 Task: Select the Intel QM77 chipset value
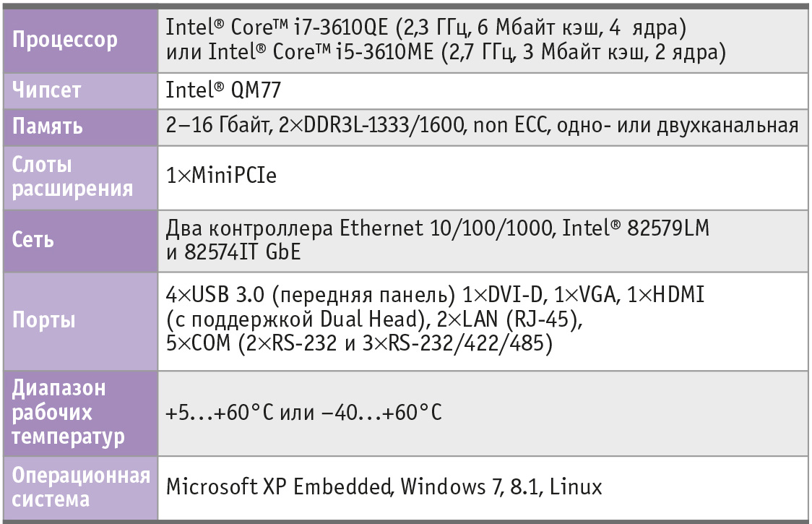pos(223,90)
